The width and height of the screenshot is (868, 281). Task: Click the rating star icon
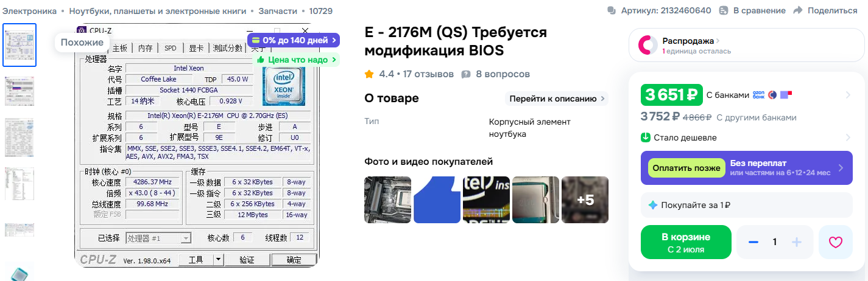click(x=369, y=74)
